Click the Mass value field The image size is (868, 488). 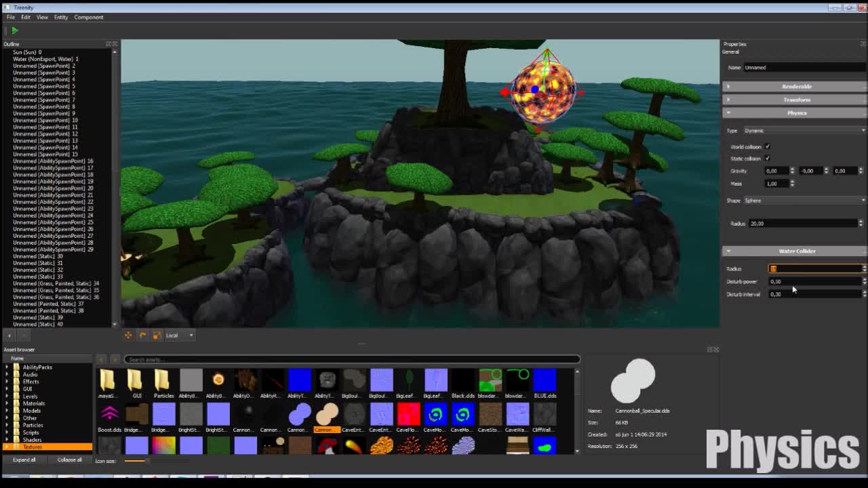[x=775, y=184]
